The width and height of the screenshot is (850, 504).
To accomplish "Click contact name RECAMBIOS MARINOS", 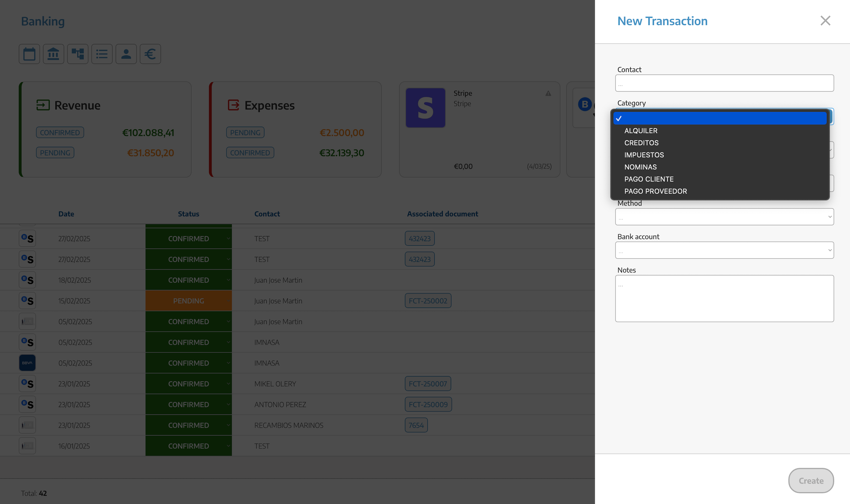I will click(x=289, y=425).
